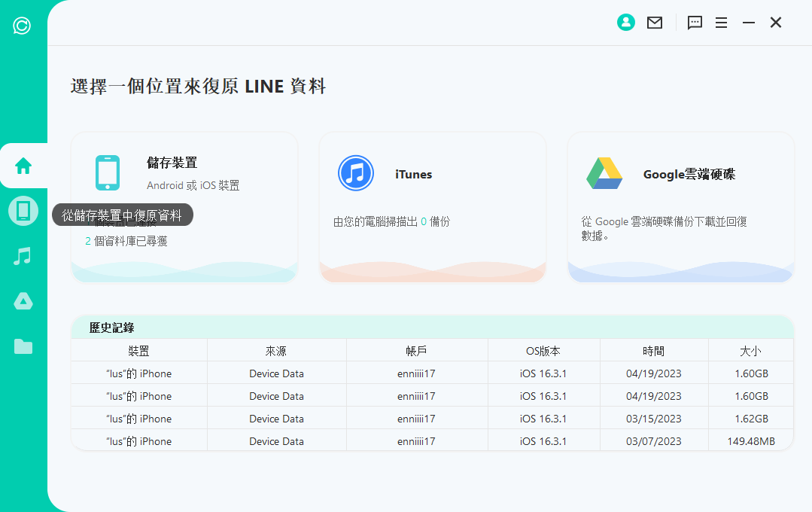Open the feedback chat bubble icon
This screenshot has height=512, width=812.
point(695,23)
